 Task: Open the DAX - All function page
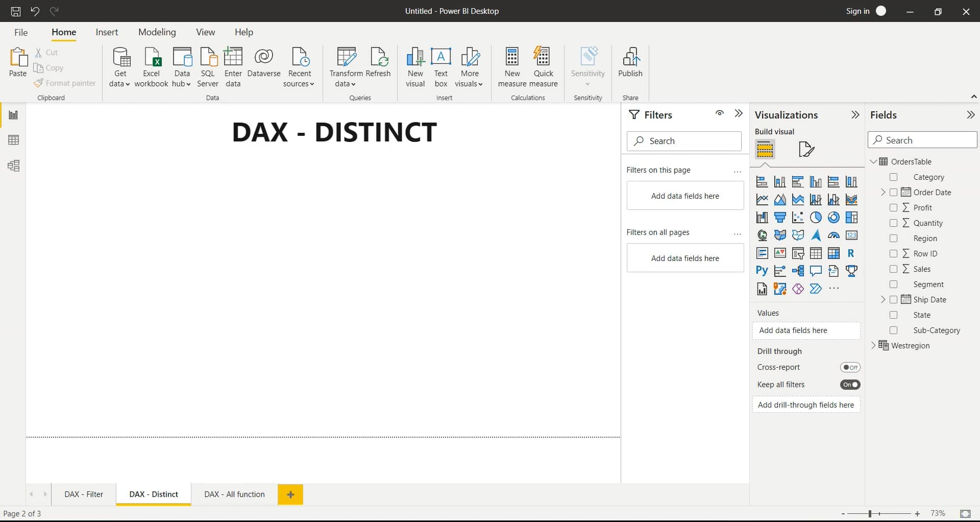coord(234,494)
